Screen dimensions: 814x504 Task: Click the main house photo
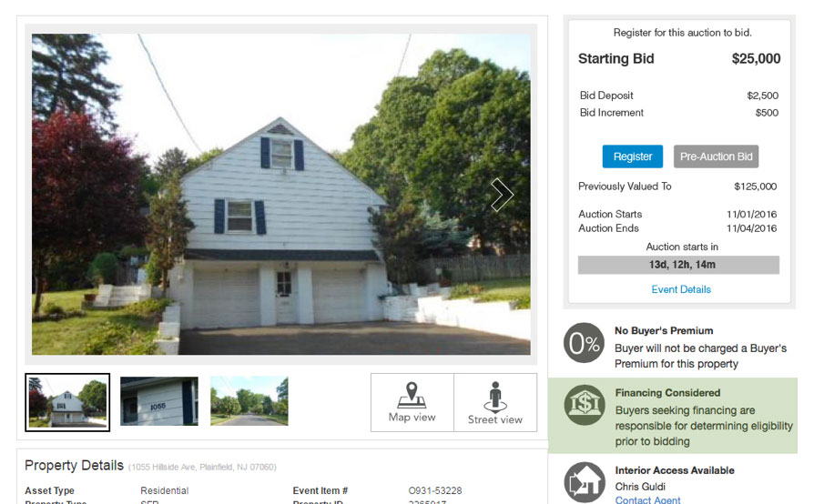click(280, 195)
